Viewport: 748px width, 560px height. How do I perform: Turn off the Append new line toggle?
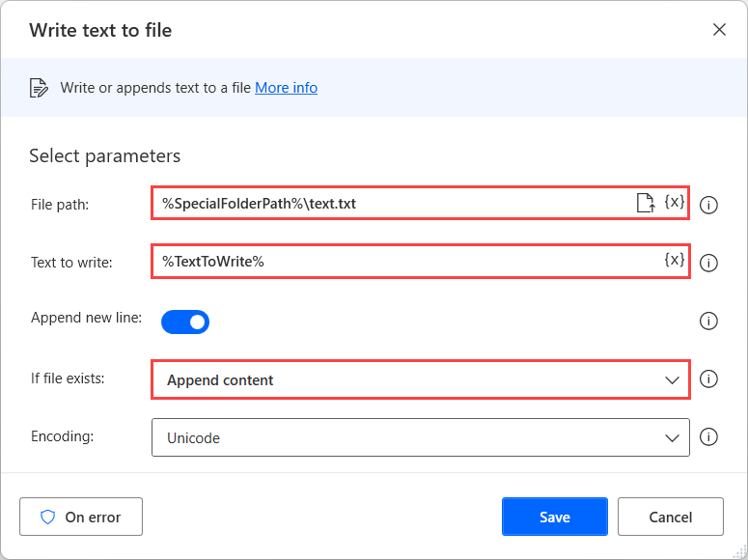[185, 322]
